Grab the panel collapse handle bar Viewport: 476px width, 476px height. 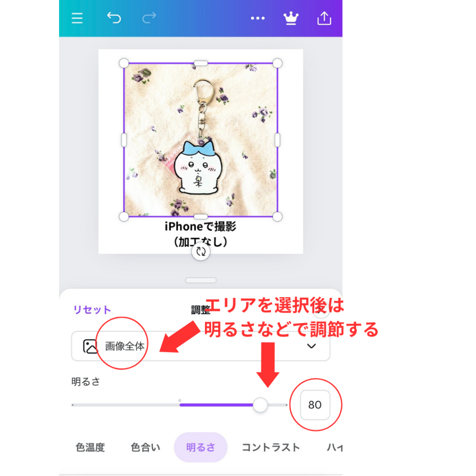[x=201, y=280]
